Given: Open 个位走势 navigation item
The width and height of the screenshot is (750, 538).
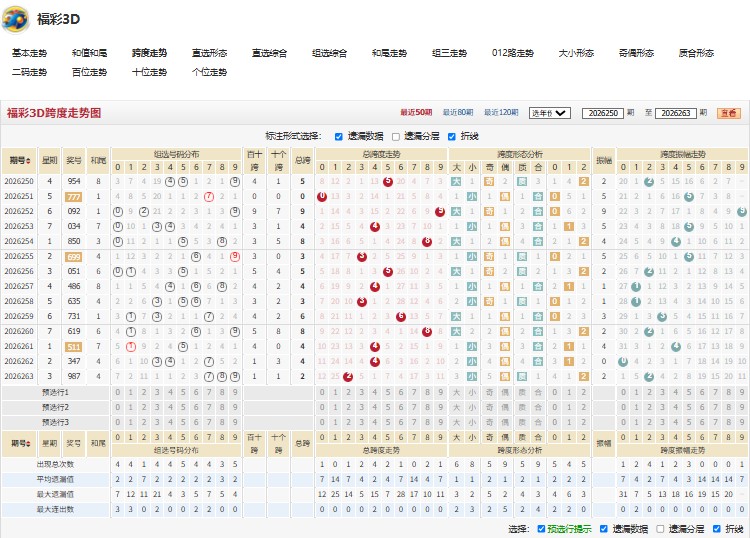Looking at the screenshot, I should 210,72.
